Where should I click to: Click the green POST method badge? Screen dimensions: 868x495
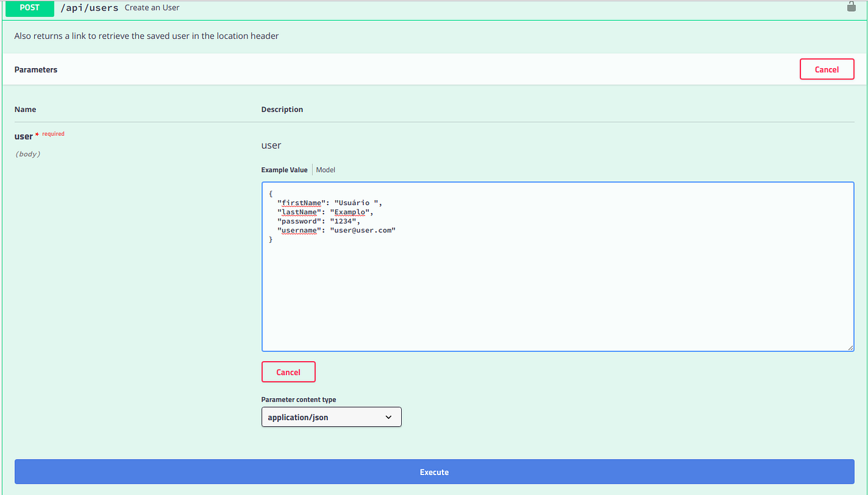pos(29,7)
